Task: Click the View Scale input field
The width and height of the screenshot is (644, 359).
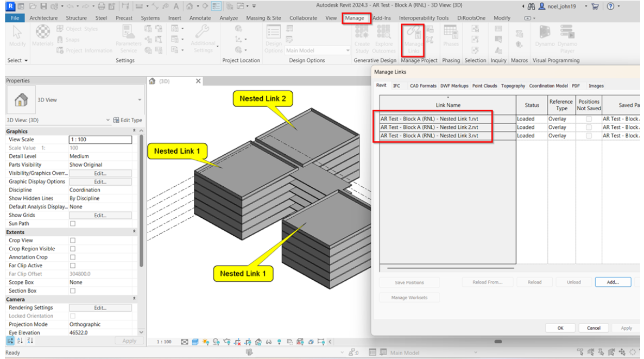Action: pyautogui.click(x=100, y=140)
